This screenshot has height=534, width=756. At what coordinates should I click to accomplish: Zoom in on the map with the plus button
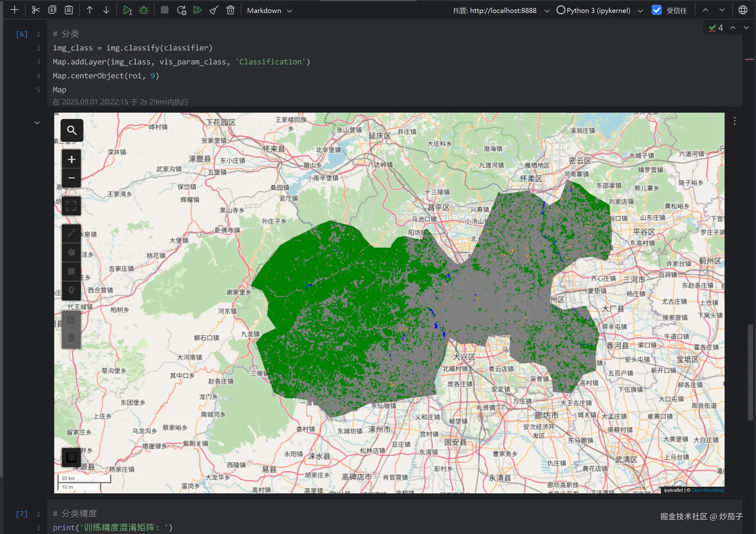pos(71,160)
